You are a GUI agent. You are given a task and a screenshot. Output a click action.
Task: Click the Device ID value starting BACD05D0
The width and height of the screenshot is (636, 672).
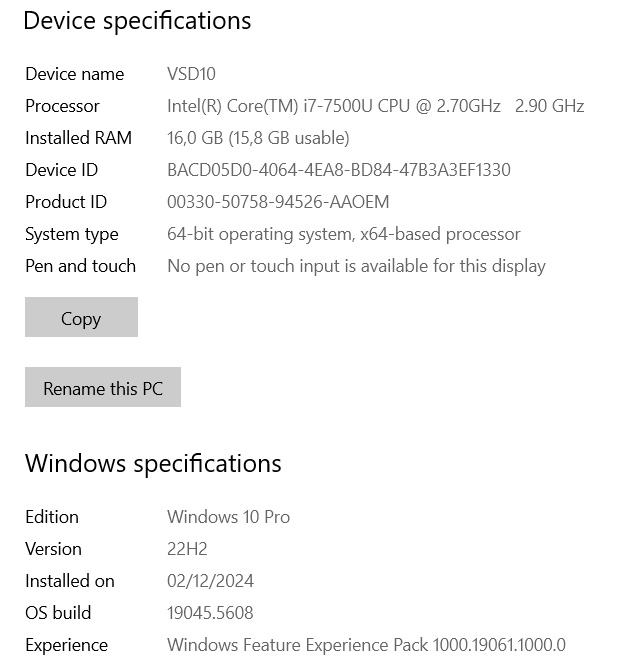pyautogui.click(x=338, y=170)
